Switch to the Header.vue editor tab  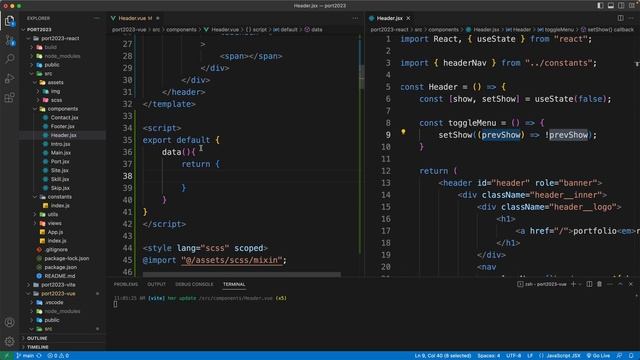tap(135, 18)
